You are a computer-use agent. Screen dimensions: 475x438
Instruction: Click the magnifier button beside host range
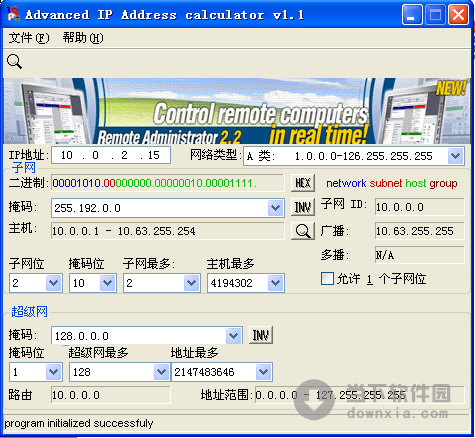(303, 231)
